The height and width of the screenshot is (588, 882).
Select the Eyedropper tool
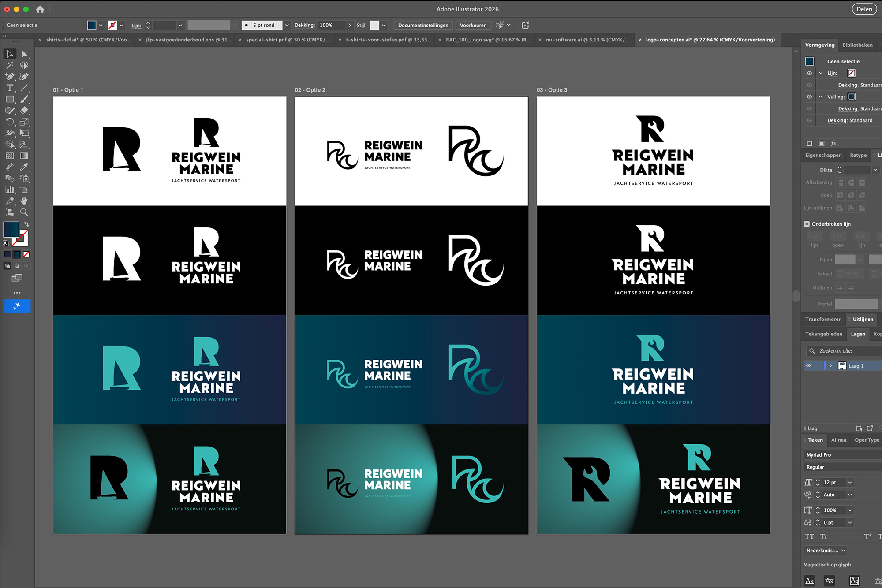pyautogui.click(x=24, y=167)
